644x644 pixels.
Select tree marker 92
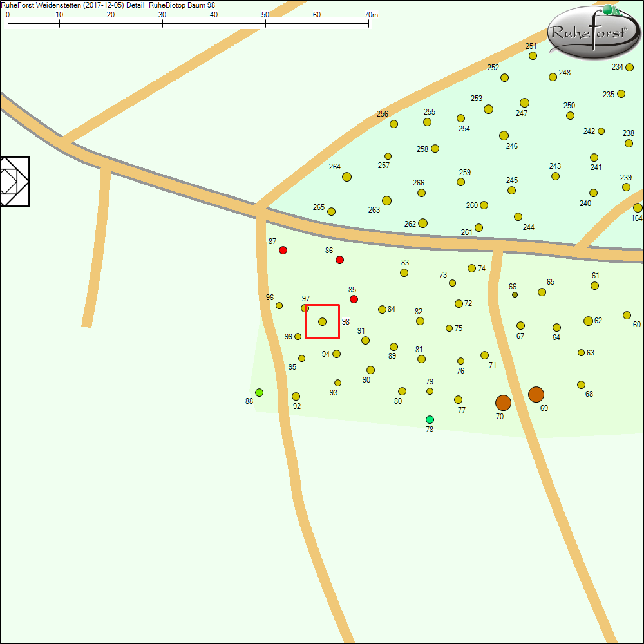click(x=296, y=396)
